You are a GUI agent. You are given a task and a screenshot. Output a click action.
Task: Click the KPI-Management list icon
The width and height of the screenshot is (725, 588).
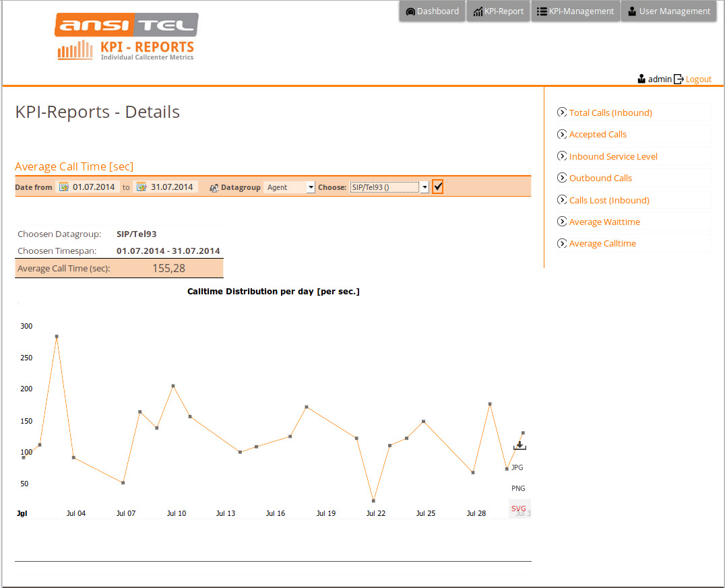click(x=542, y=11)
